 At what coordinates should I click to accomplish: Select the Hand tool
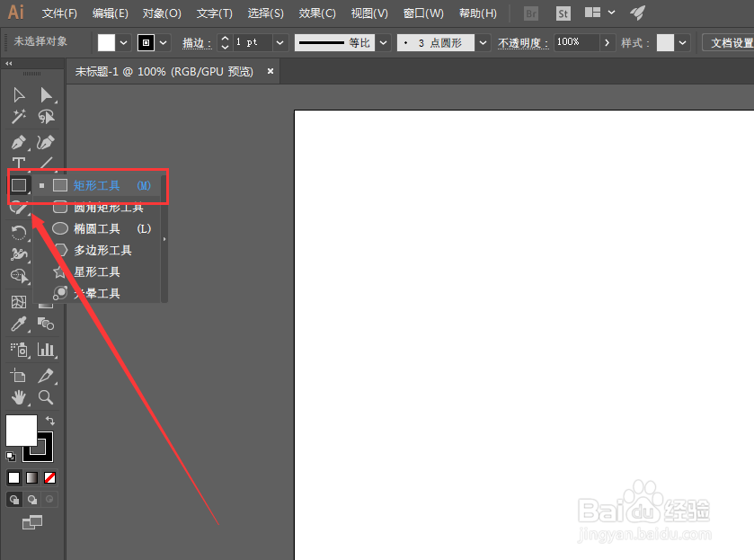(19, 397)
